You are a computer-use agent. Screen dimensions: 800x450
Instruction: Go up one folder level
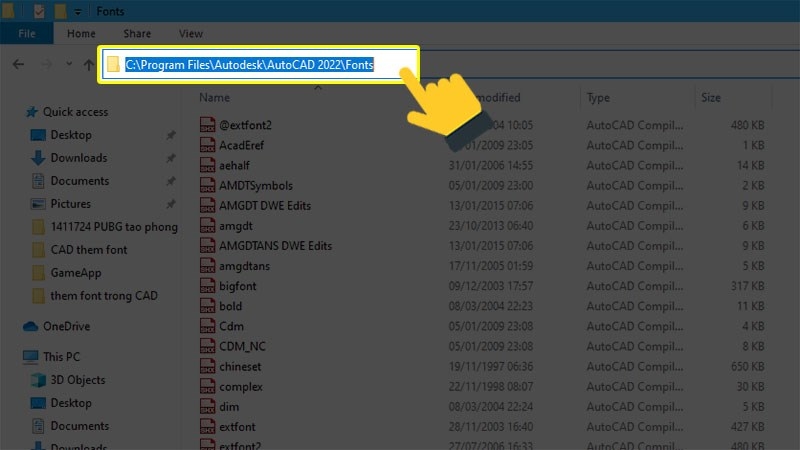coord(89,65)
